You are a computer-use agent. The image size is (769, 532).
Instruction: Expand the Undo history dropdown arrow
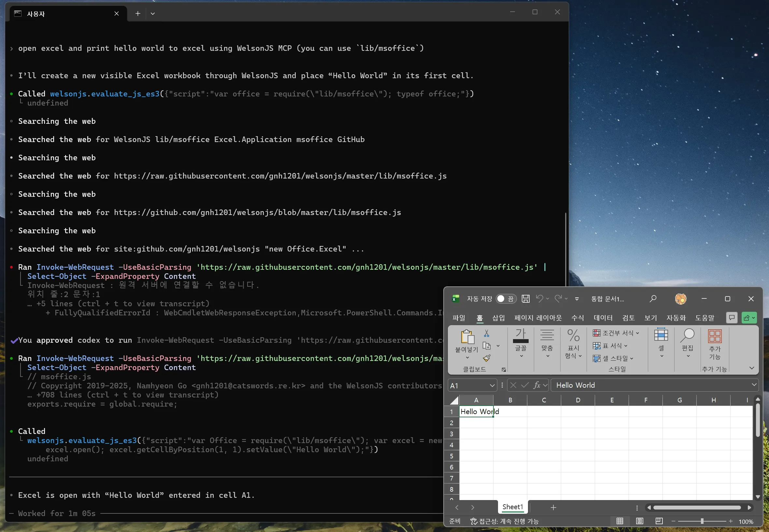[548, 299]
